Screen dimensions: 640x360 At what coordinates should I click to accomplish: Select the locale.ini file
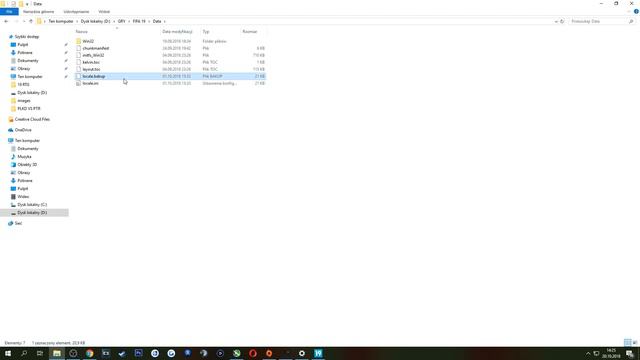tap(170, 83)
